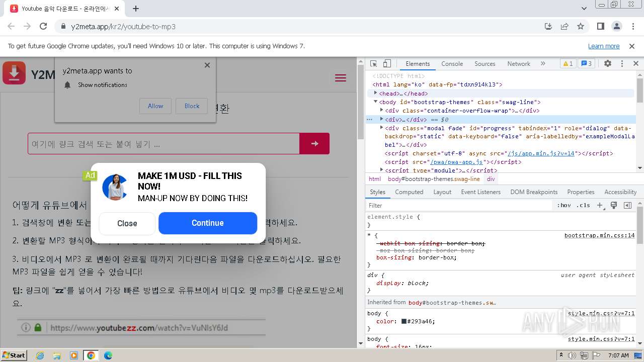Open the /pwa/pwa-app.js link
644x362 pixels.
coord(456,162)
